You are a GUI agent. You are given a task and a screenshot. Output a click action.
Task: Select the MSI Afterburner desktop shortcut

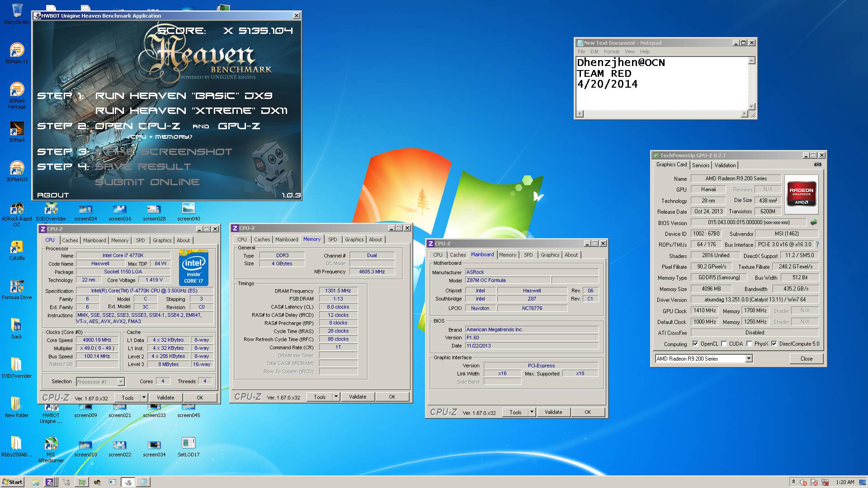51,450
